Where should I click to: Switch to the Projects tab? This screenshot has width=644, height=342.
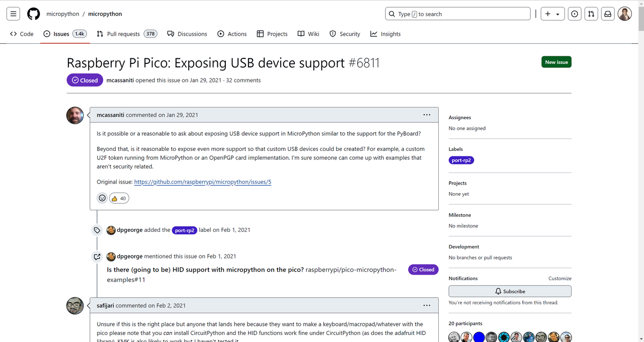point(272,34)
